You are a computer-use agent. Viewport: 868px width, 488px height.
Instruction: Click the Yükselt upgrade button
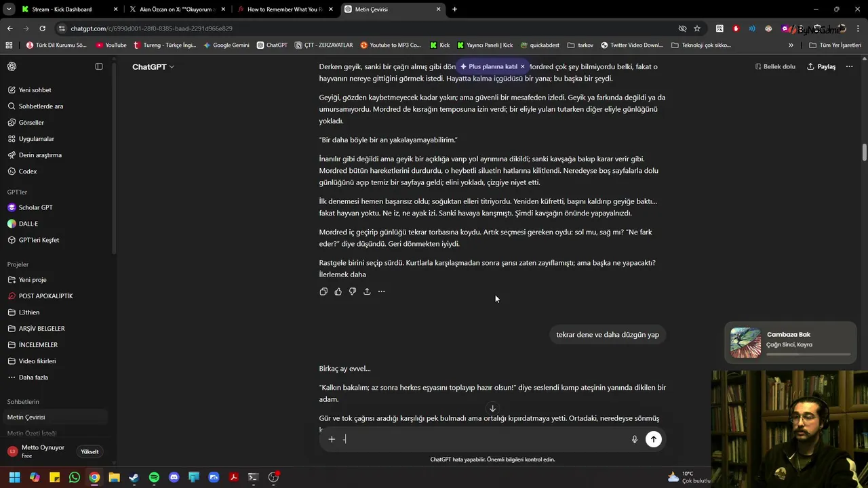[x=90, y=451]
